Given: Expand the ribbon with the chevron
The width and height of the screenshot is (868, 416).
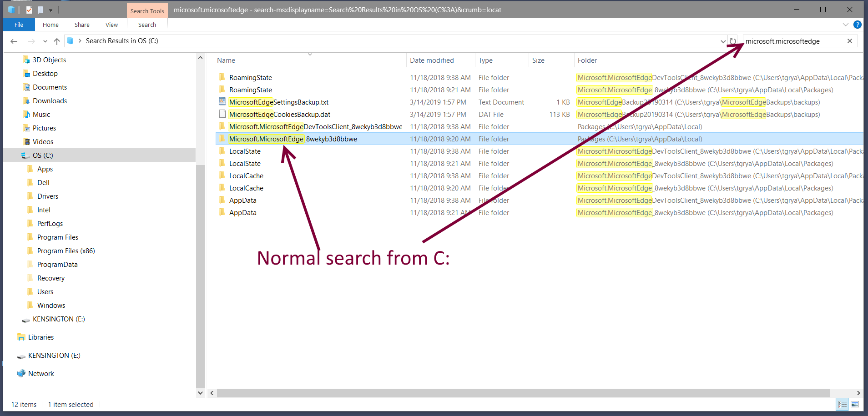Looking at the screenshot, I should (845, 25).
